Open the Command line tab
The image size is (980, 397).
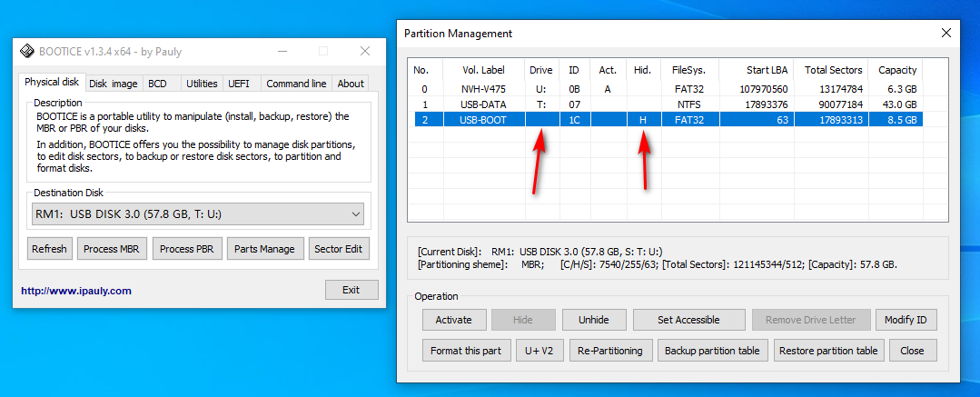click(x=296, y=84)
